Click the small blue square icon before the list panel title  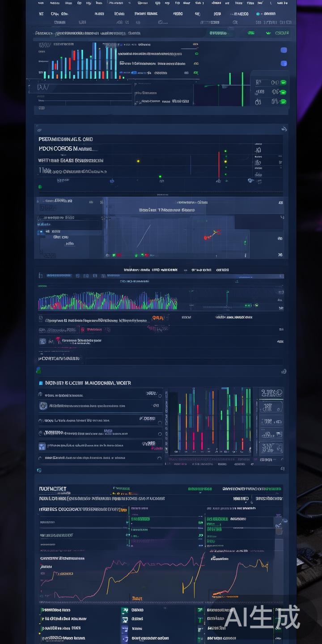click(41, 383)
